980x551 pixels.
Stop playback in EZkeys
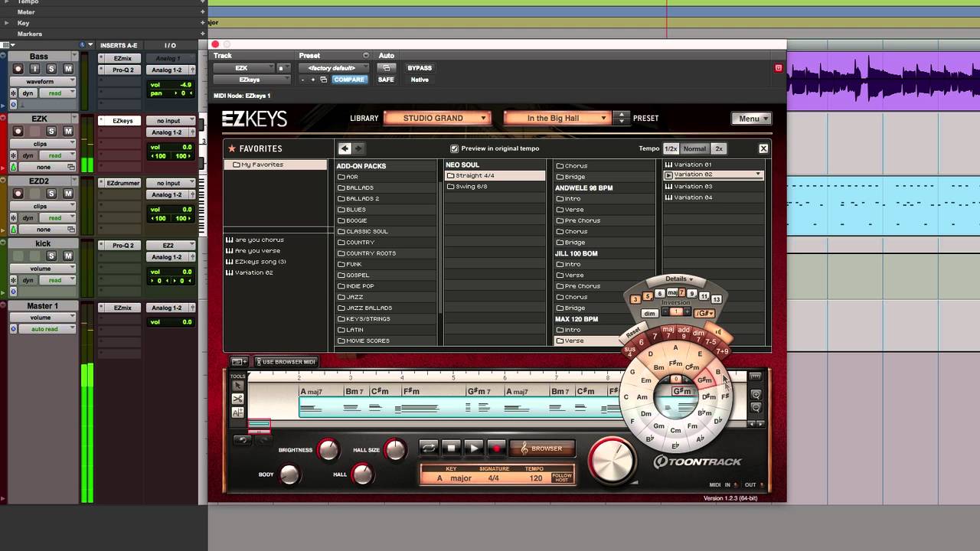pyautogui.click(x=451, y=448)
